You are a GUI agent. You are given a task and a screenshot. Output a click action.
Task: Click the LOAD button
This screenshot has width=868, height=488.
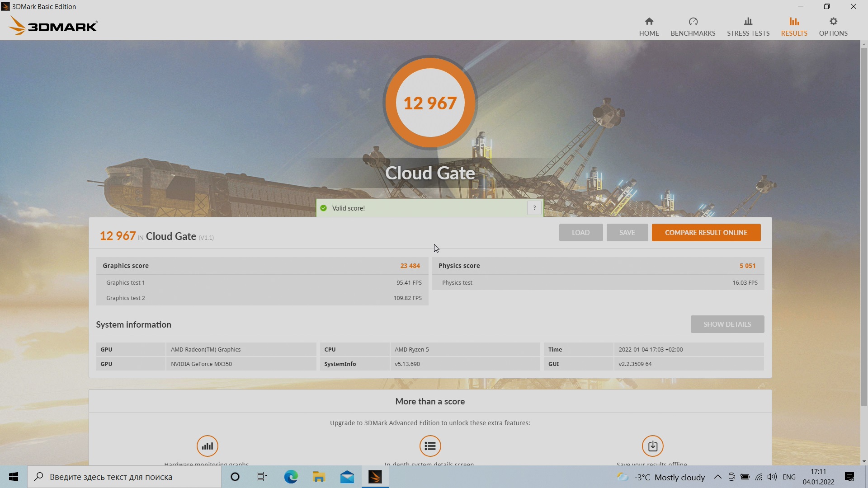pyautogui.click(x=580, y=232)
